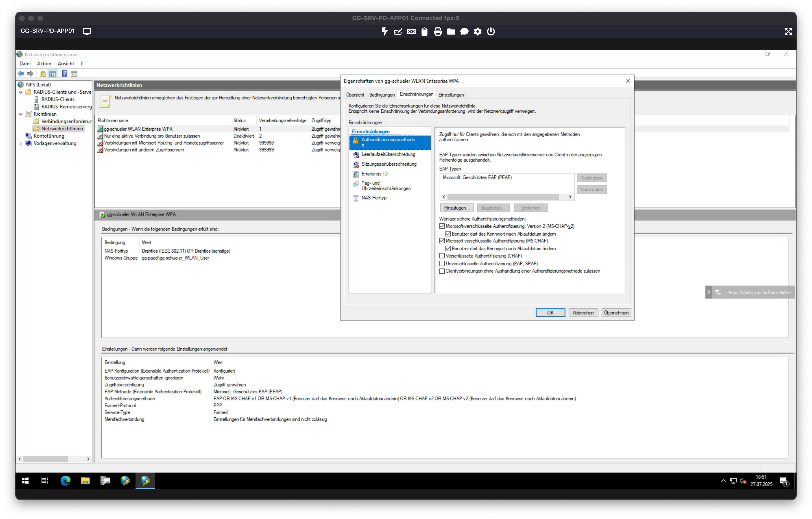Open the remote session clipboard icon

(424, 32)
